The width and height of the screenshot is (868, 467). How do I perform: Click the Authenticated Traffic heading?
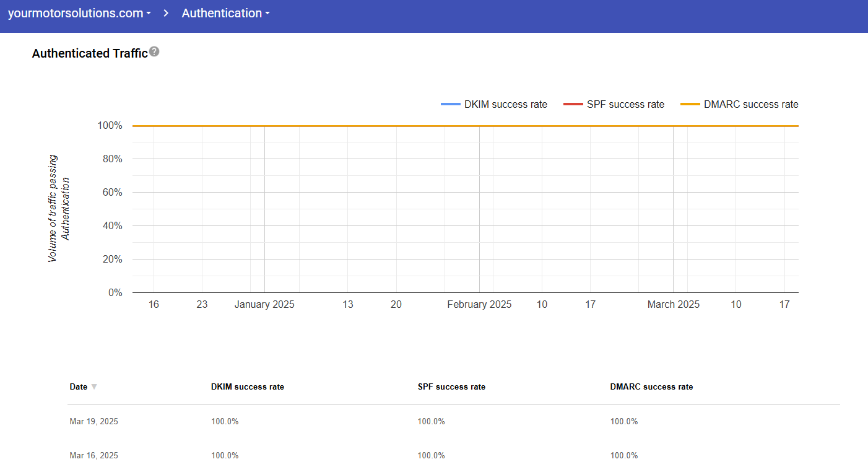click(x=90, y=53)
